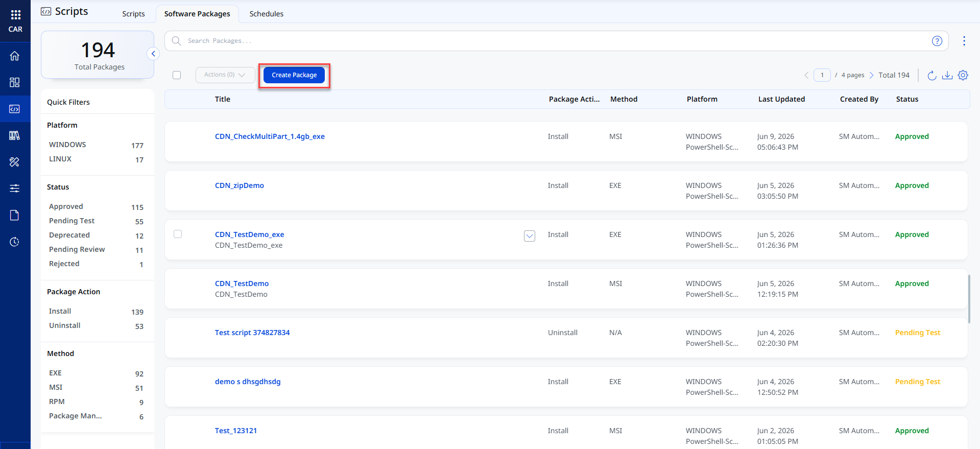
Task: Go to next page arrow
Action: (x=871, y=75)
